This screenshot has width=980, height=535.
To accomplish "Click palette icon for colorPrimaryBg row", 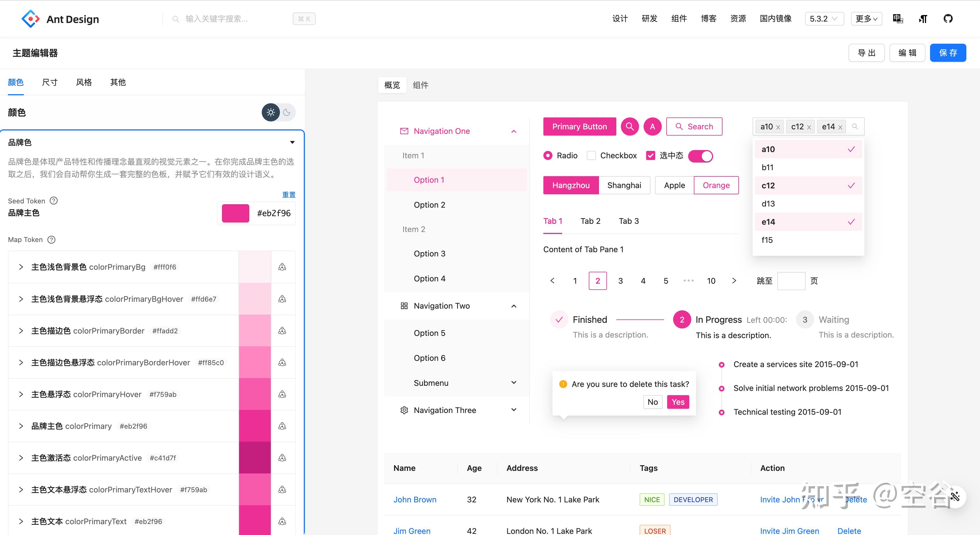I will (x=282, y=267).
